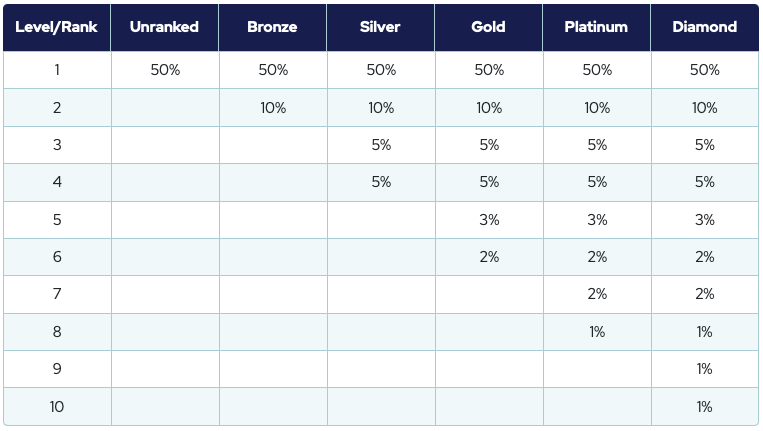Select Diamond's 1% cell in level 9 row

click(x=705, y=369)
